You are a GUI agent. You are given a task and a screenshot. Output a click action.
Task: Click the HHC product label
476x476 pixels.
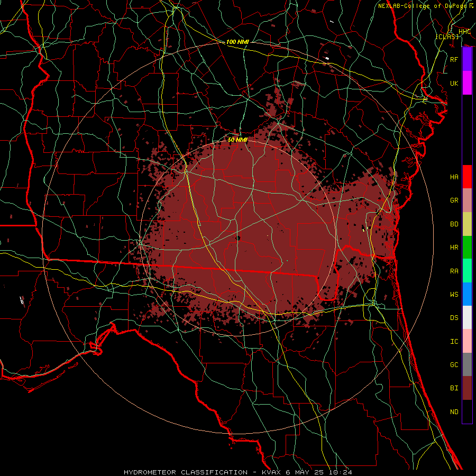coord(464,32)
